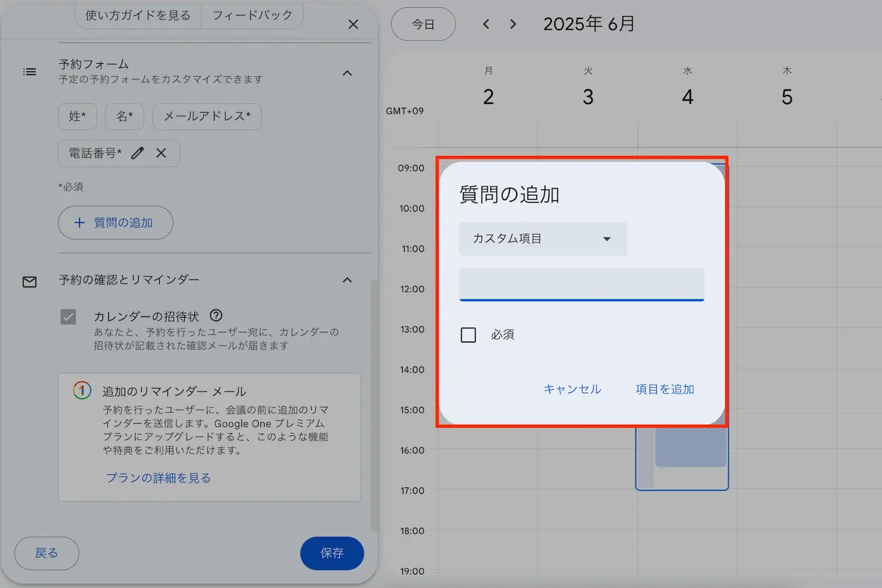
Task: Click the 質問の追加 button
Action: [116, 223]
